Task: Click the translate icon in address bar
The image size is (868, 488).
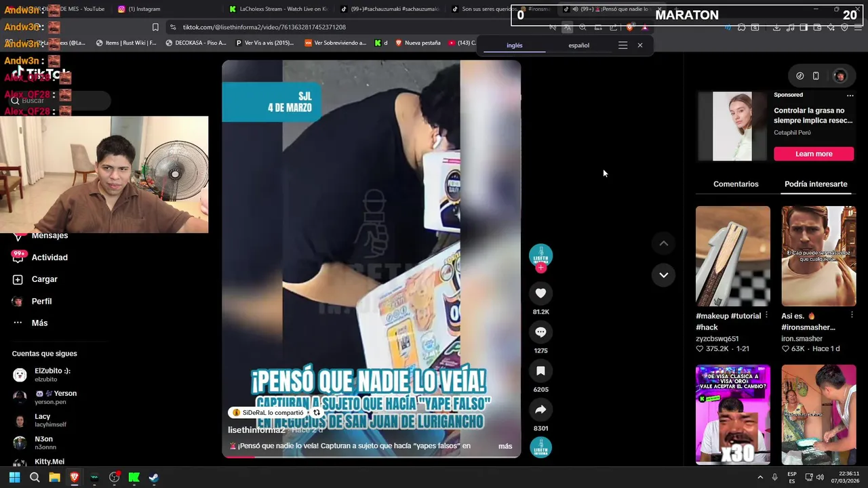Action: click(x=567, y=27)
